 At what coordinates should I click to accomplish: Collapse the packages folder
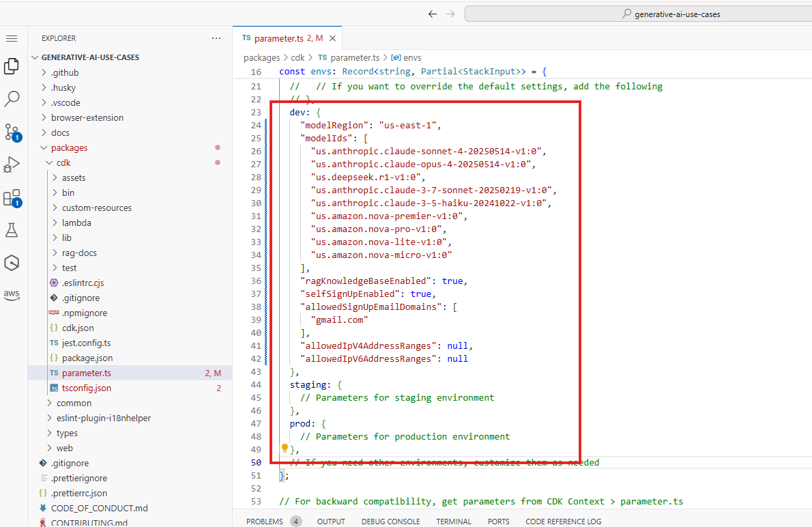pos(130,147)
